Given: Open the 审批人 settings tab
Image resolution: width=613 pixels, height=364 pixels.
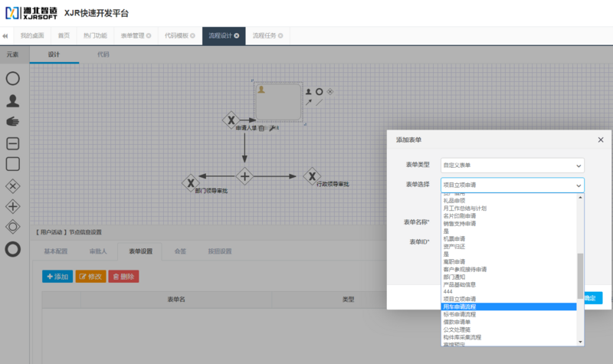Looking at the screenshot, I should pyautogui.click(x=98, y=251).
